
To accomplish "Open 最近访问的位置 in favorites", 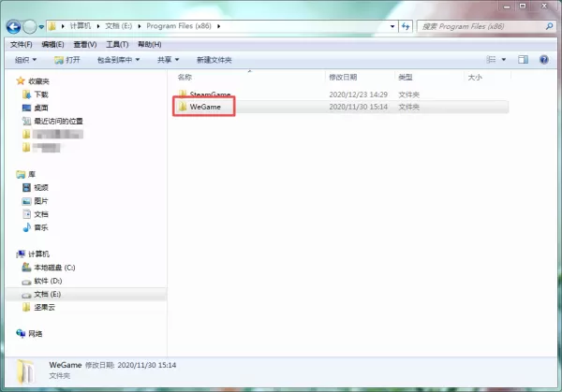I will coord(58,121).
